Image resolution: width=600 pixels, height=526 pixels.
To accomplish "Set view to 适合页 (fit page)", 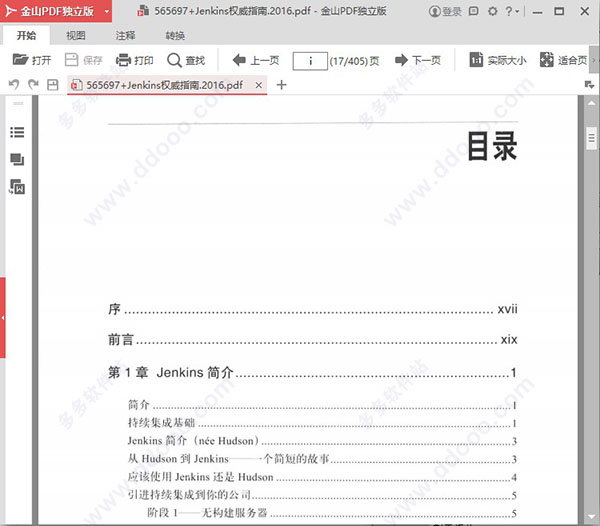I will [563, 60].
